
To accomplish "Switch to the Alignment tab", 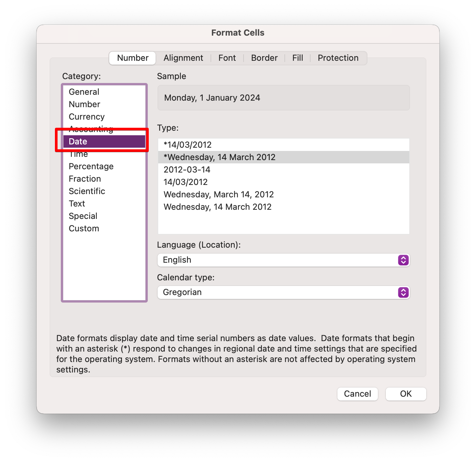I will pos(183,58).
